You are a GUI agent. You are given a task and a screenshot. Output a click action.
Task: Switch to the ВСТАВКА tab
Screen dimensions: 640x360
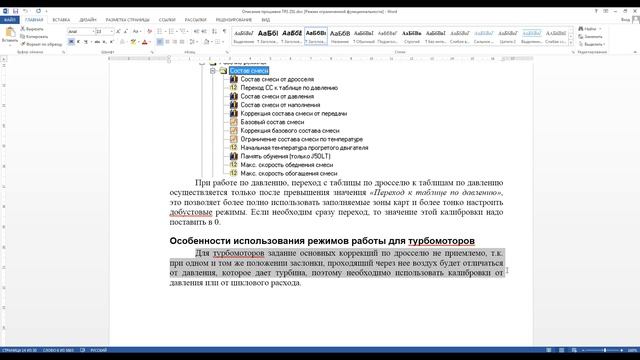[x=61, y=20]
